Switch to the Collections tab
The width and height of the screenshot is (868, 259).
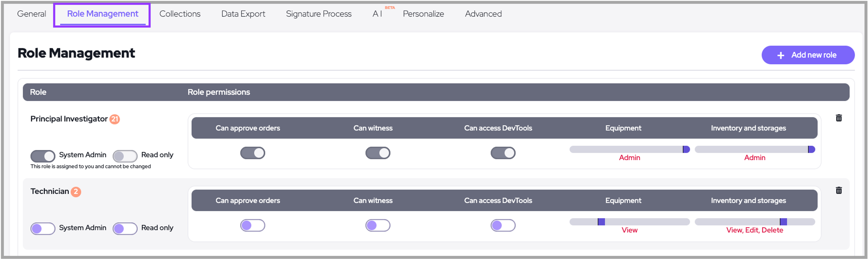[x=180, y=14]
